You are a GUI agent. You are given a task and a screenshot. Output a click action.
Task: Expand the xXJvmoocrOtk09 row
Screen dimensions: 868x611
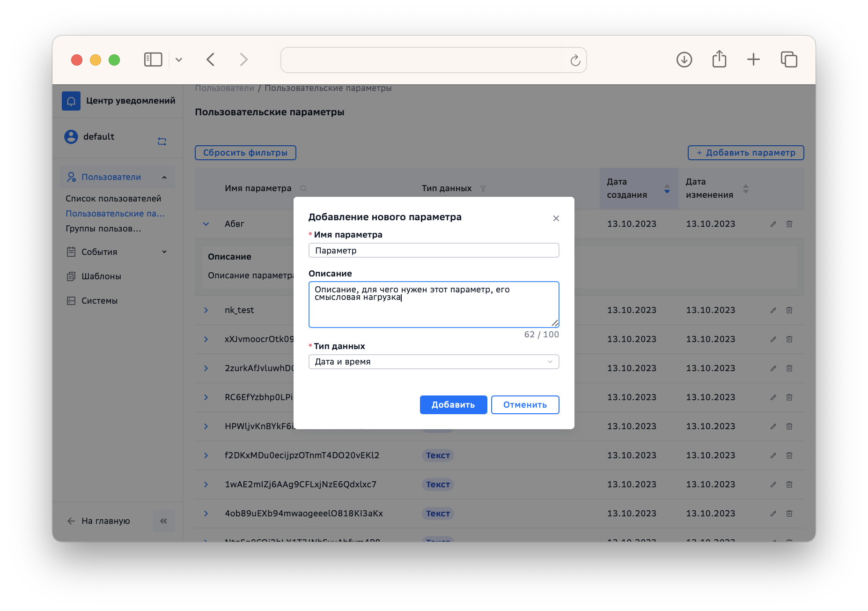click(206, 339)
